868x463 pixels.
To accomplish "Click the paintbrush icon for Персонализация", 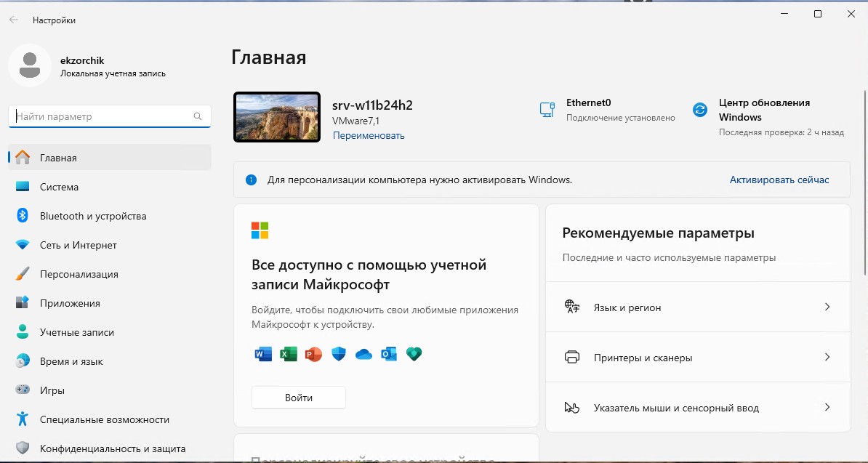I will pyautogui.click(x=23, y=274).
